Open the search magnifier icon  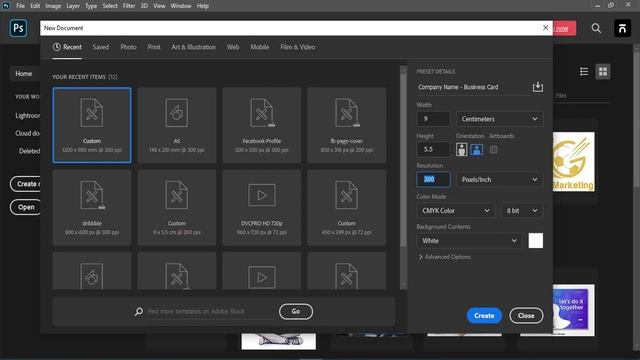(x=596, y=28)
